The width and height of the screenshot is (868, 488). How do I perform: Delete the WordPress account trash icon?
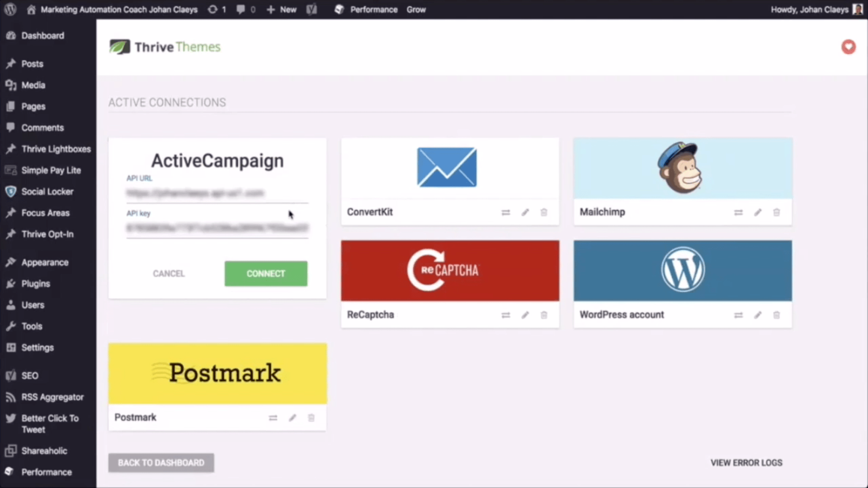(776, 315)
